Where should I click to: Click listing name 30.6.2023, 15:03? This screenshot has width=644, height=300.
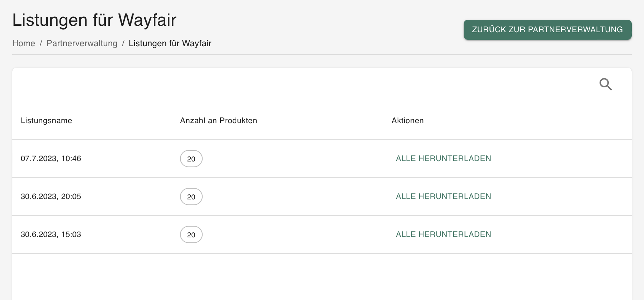pyautogui.click(x=51, y=234)
